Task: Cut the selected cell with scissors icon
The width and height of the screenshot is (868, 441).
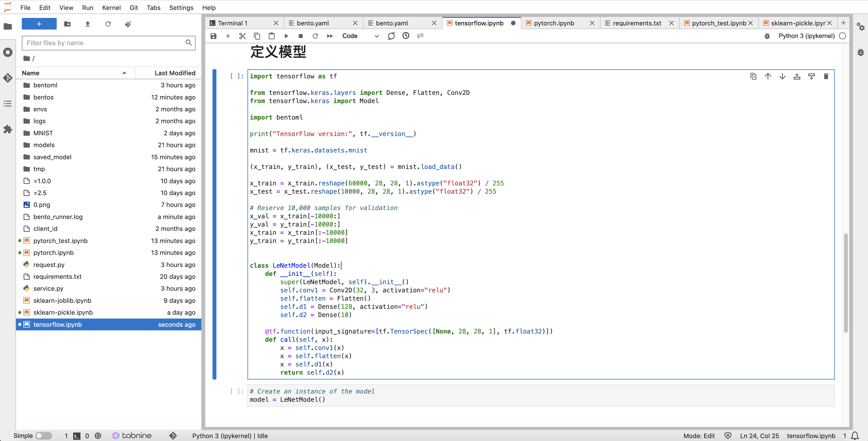Action: point(242,36)
